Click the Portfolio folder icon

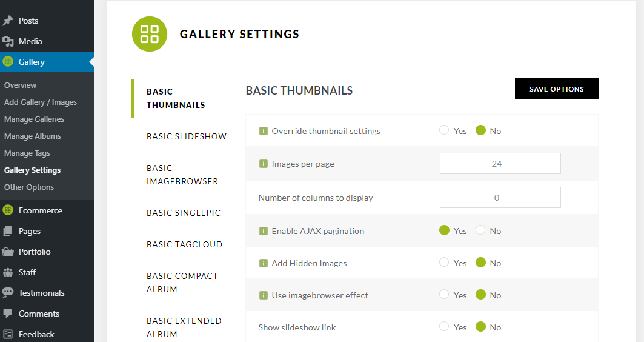coord(8,252)
